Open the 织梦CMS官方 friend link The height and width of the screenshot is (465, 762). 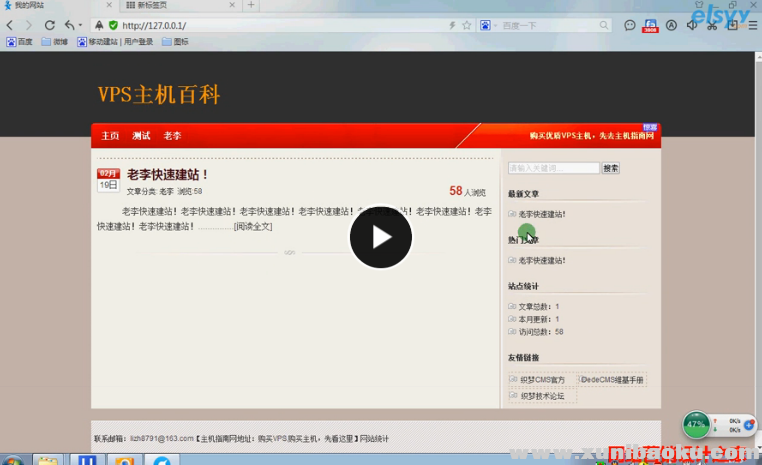542,380
